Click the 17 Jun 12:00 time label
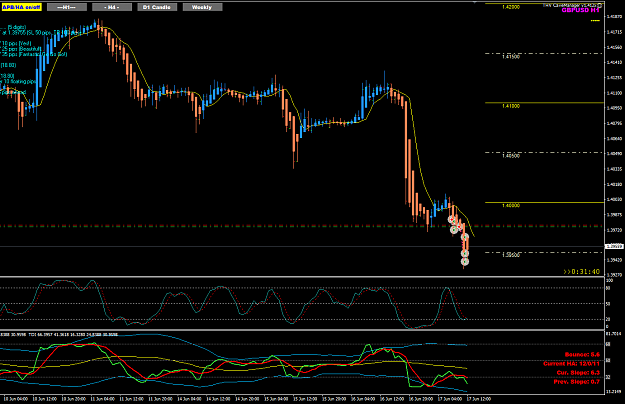This screenshot has height=404, width=625. click(479, 398)
